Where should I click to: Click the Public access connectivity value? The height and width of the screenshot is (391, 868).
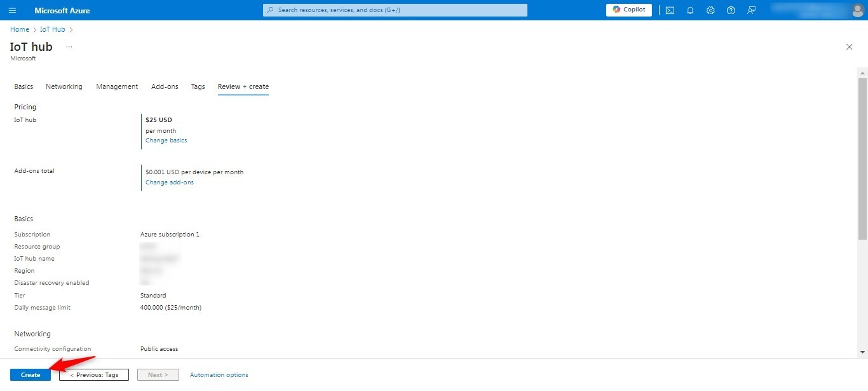(x=159, y=349)
